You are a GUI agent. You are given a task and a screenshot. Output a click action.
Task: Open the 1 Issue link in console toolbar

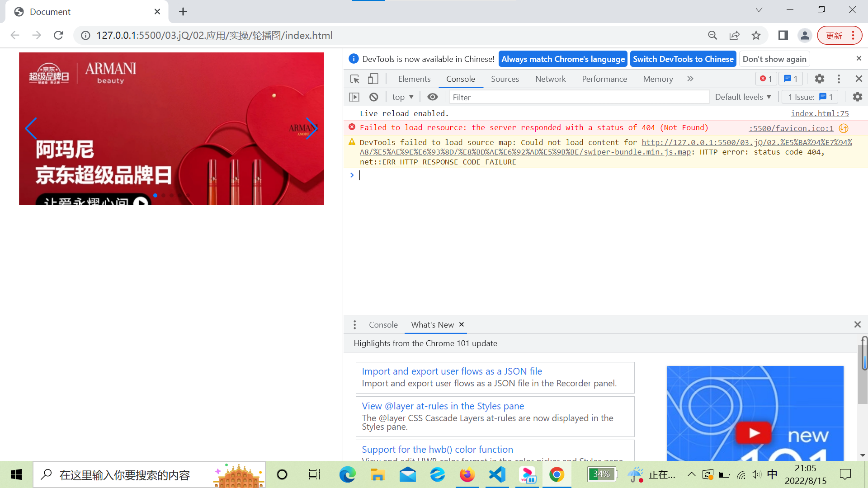click(x=810, y=97)
